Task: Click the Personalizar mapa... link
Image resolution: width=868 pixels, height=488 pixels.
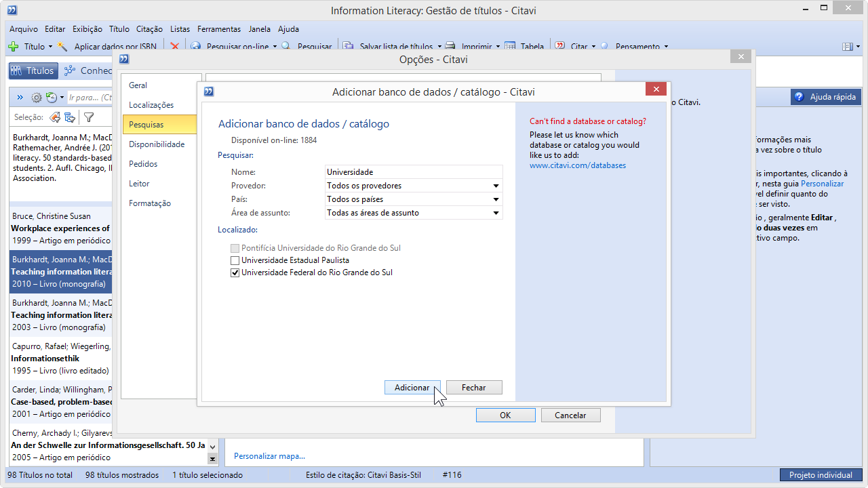Action: pos(269,456)
